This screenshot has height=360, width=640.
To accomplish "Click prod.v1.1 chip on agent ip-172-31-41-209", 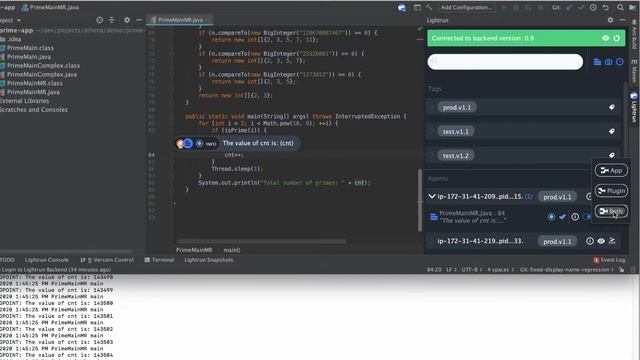I will click(x=557, y=197).
